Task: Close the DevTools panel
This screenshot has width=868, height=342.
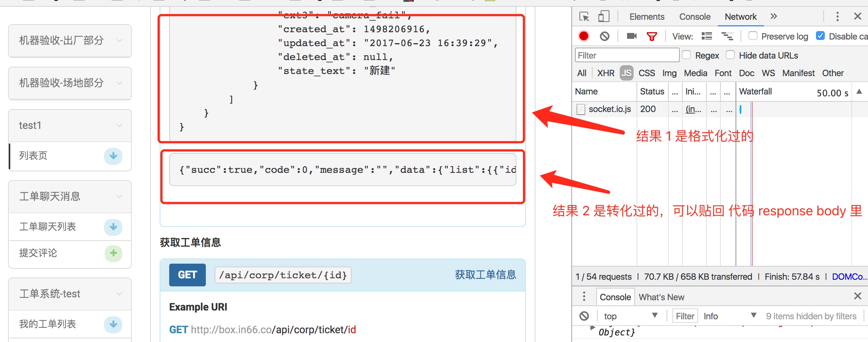Action: pos(857,16)
